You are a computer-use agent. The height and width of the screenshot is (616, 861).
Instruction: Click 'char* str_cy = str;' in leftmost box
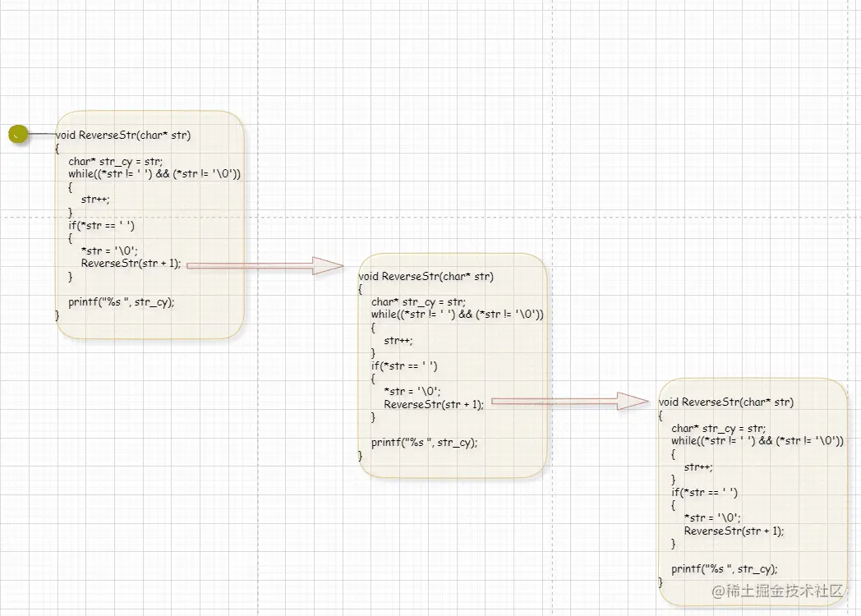[115, 162]
